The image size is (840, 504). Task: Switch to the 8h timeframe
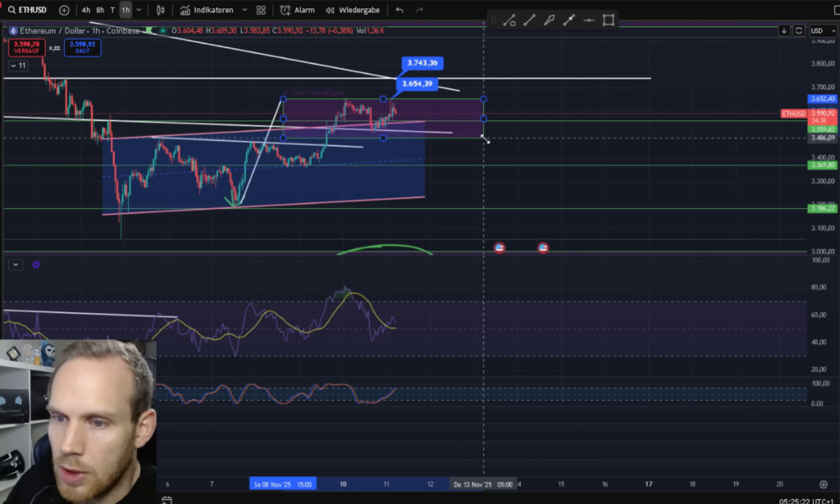tap(100, 10)
